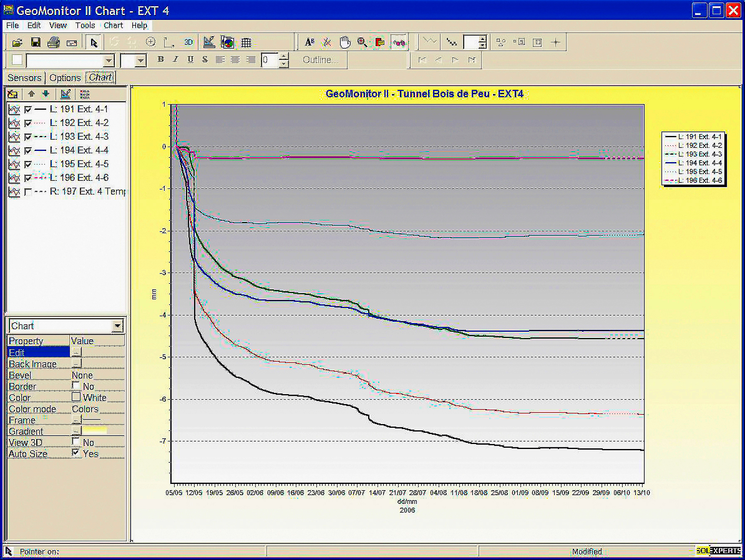745x560 pixels.
Task: Toggle the View 3D property checkbox
Action: (x=76, y=442)
